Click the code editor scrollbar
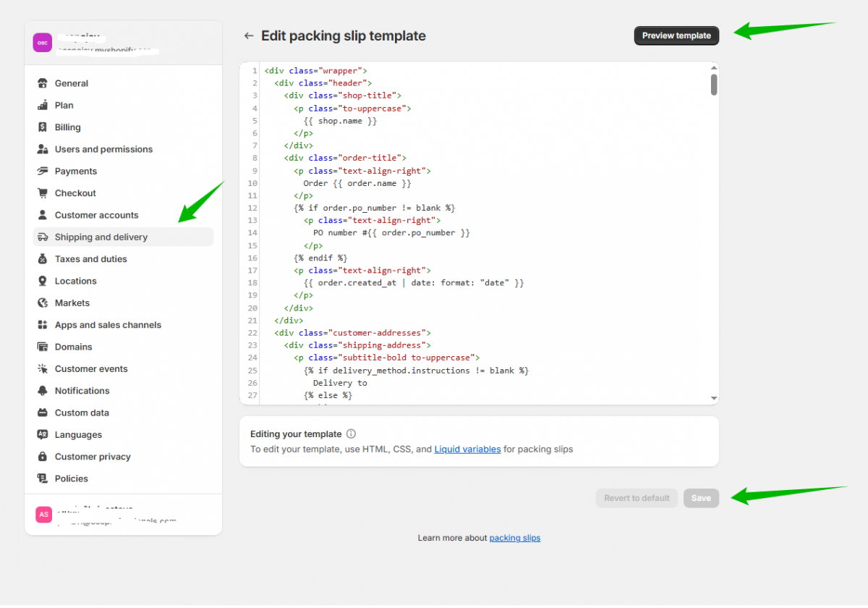 (x=713, y=83)
